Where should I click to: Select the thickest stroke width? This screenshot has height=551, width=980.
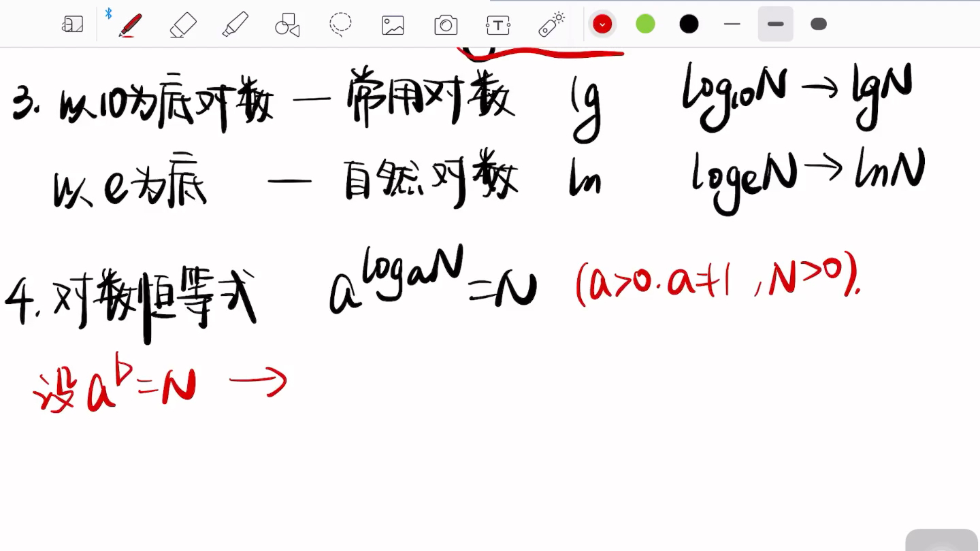coord(819,24)
